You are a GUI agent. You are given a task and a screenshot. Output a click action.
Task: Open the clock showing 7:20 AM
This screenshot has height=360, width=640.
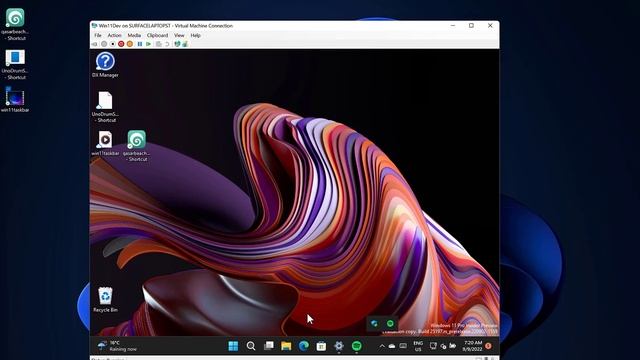coord(473,346)
